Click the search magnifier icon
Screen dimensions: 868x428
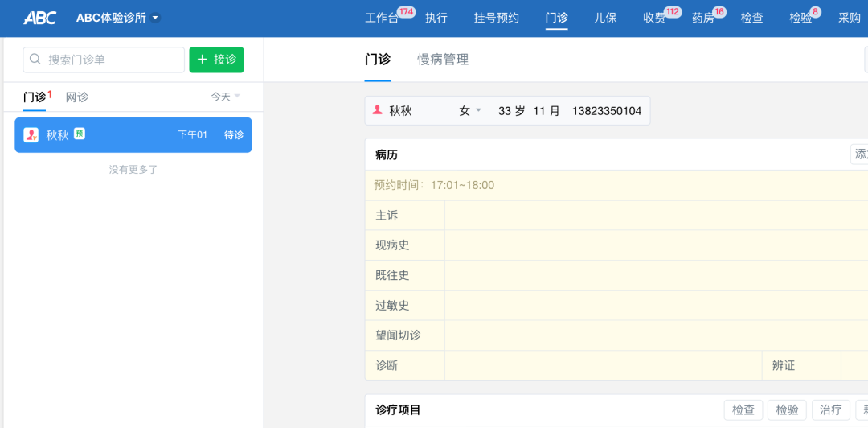click(35, 60)
